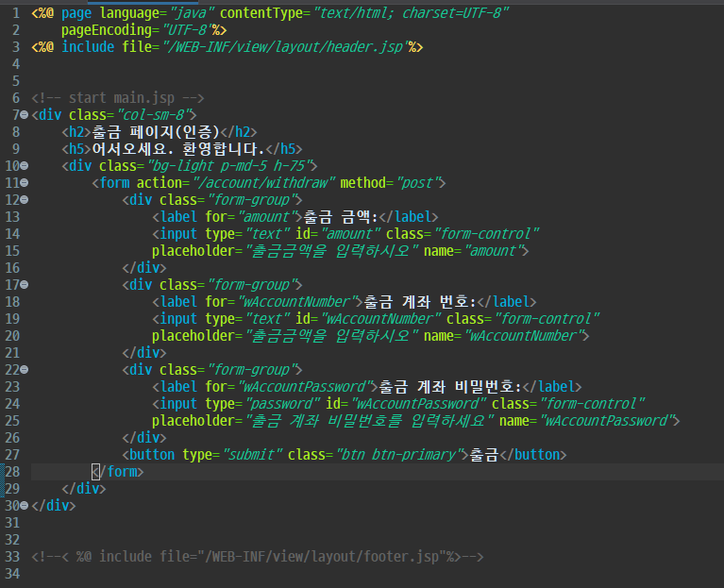Click line number 33 in the gutter
The height and width of the screenshot is (588, 724).
[12, 556]
